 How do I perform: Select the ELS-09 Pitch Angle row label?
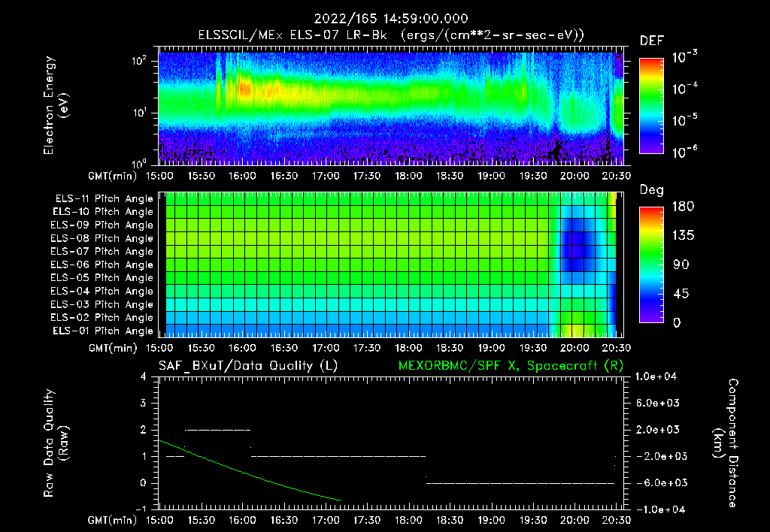point(102,225)
